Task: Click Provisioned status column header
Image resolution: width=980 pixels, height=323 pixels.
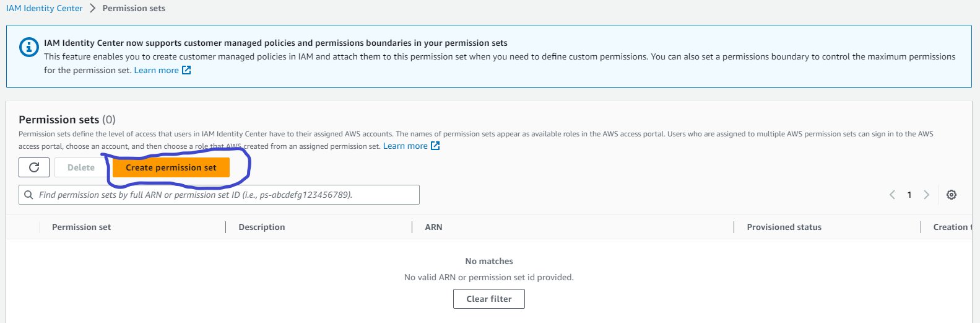Action: coord(784,227)
